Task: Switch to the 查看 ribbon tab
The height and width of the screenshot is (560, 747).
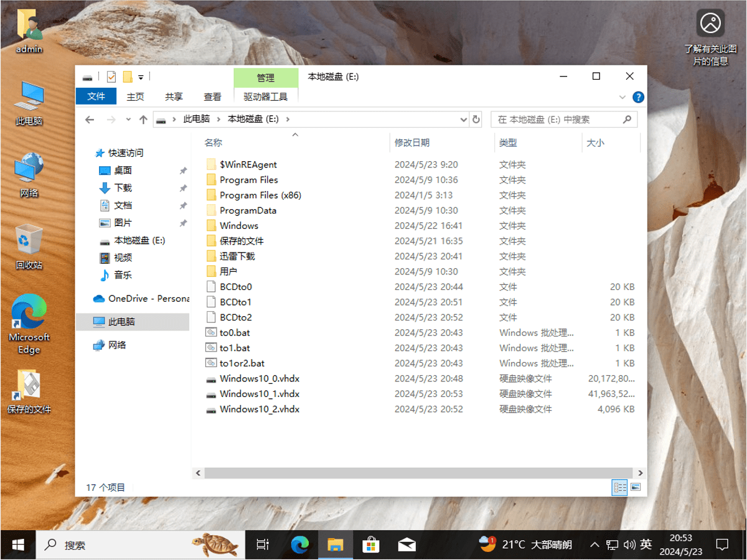Action: [x=212, y=96]
